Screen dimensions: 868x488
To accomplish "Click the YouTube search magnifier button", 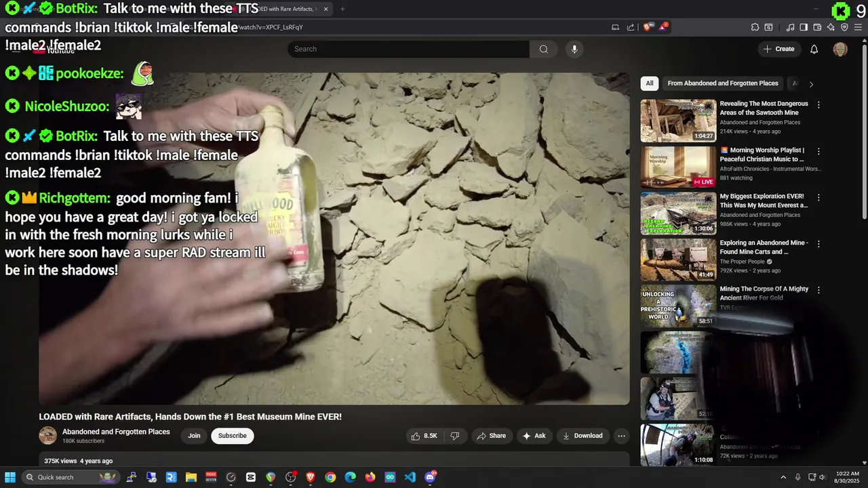I will point(543,49).
